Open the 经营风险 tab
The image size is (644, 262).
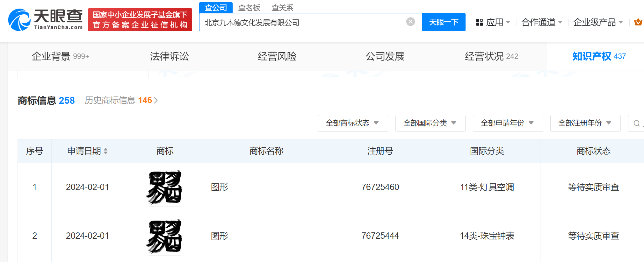pyautogui.click(x=277, y=56)
